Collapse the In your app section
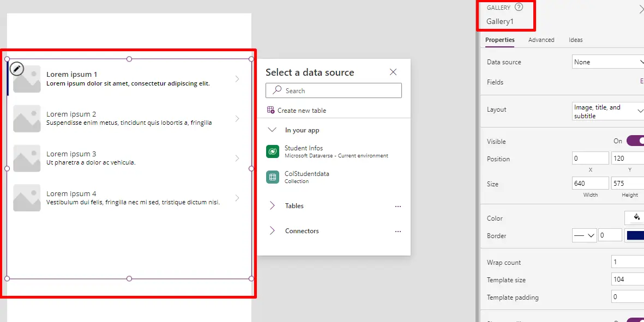The image size is (644, 322). point(272,130)
